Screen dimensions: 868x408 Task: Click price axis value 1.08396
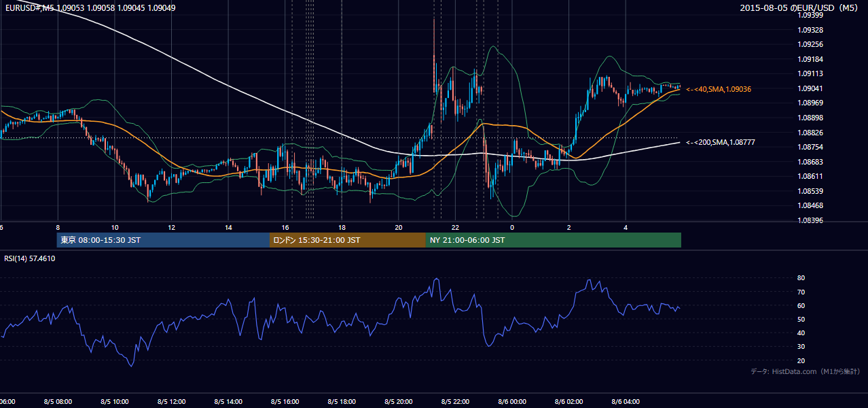tap(810, 220)
